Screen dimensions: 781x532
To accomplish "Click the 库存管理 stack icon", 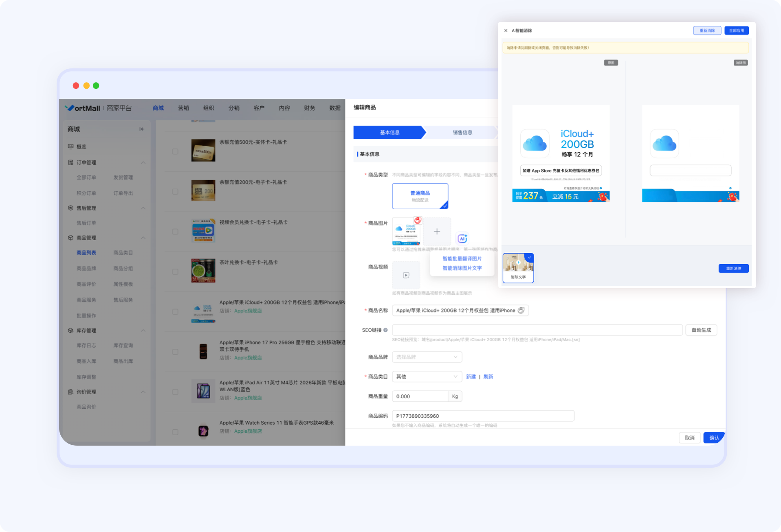I will pos(70,331).
